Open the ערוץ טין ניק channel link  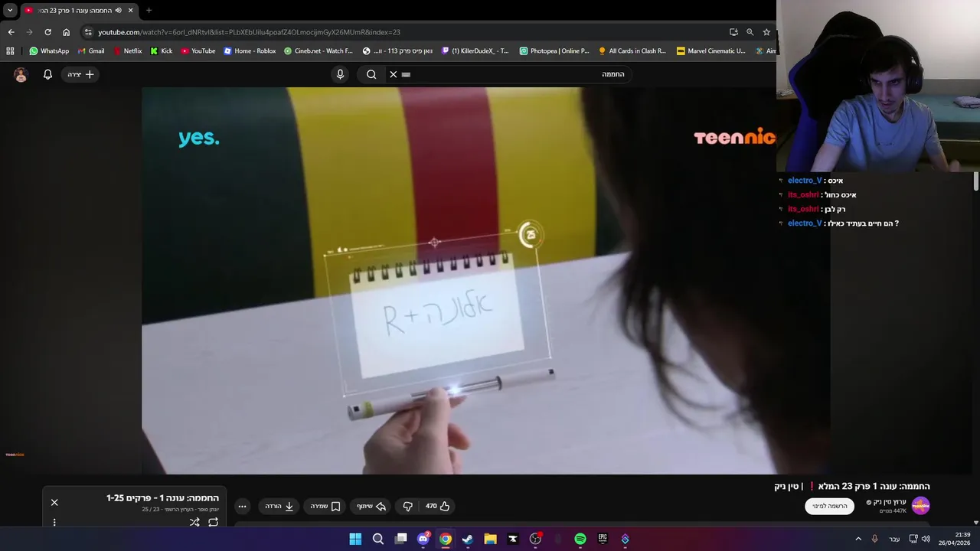pos(888,502)
